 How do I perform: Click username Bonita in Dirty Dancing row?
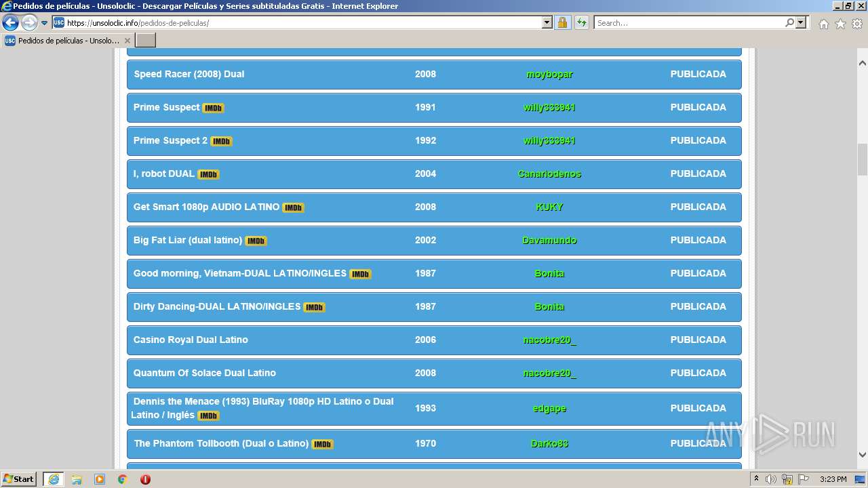[x=549, y=307]
